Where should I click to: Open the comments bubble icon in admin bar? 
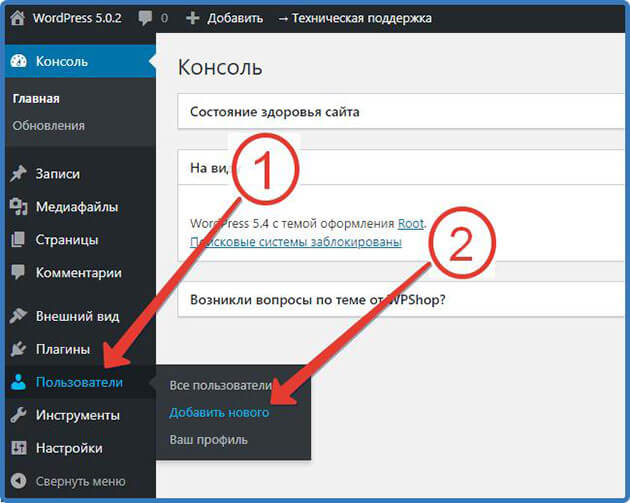coord(145,18)
